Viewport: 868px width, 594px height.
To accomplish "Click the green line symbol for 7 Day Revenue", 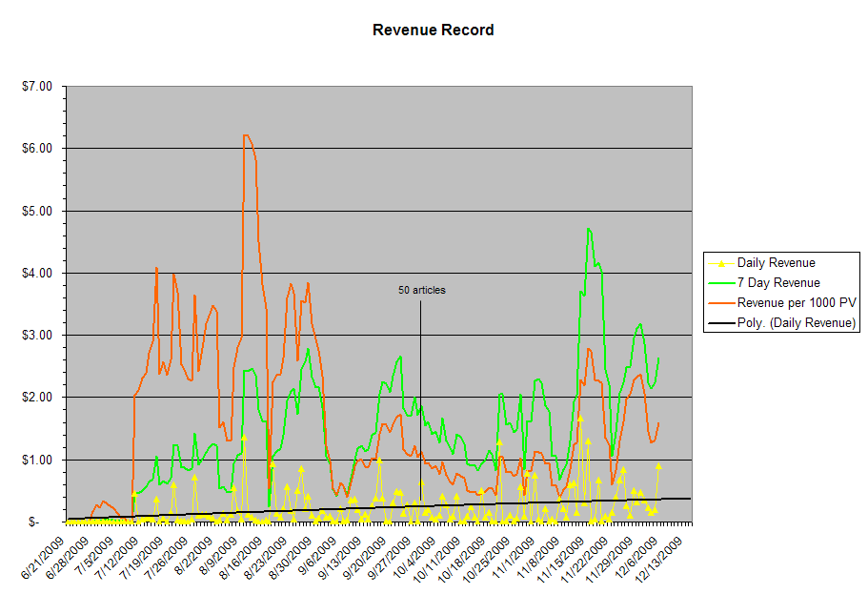I will [719, 282].
